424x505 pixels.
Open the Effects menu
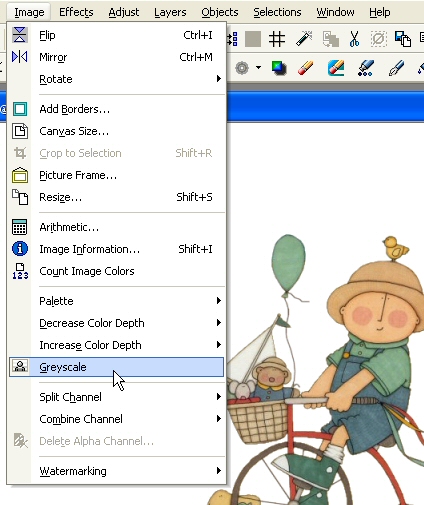tap(76, 12)
